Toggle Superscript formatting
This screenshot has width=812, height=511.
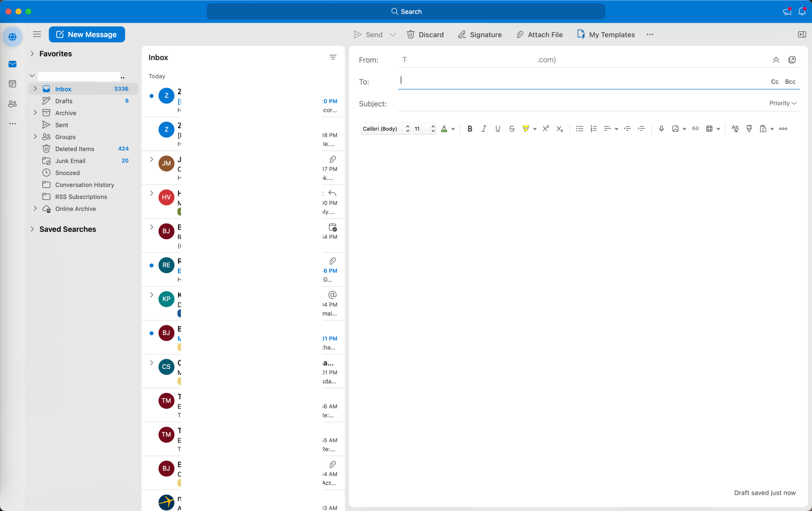(546, 129)
